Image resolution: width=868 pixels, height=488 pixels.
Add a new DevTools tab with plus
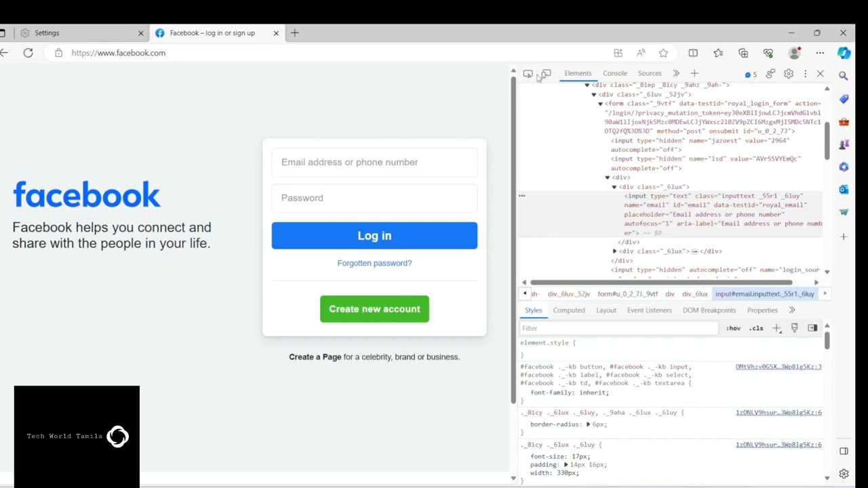point(694,74)
